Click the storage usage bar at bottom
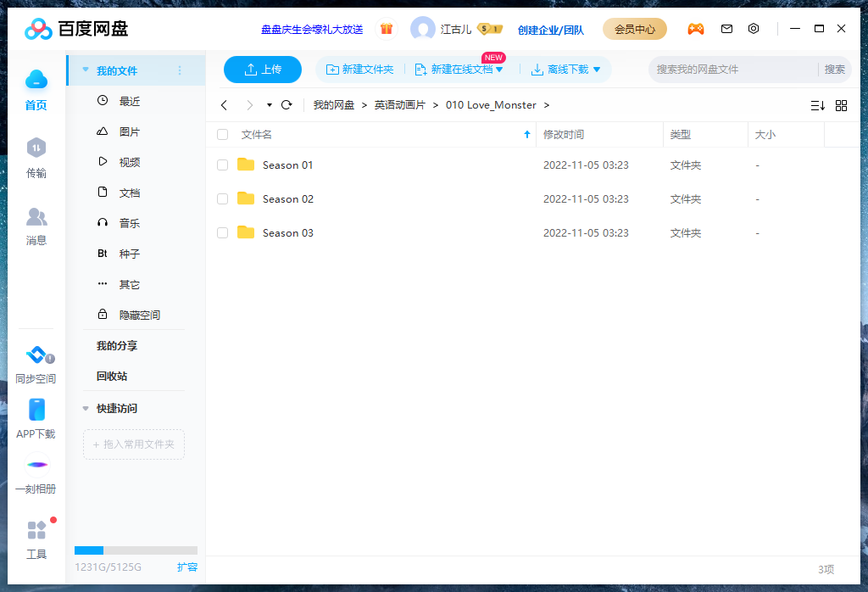The width and height of the screenshot is (868, 592). (136, 549)
